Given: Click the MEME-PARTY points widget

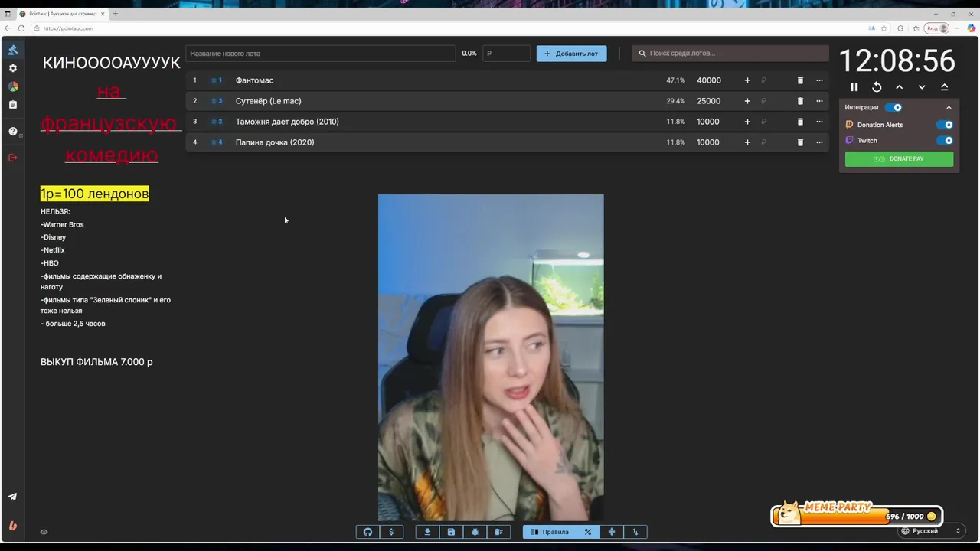Looking at the screenshot, I should pos(857,514).
